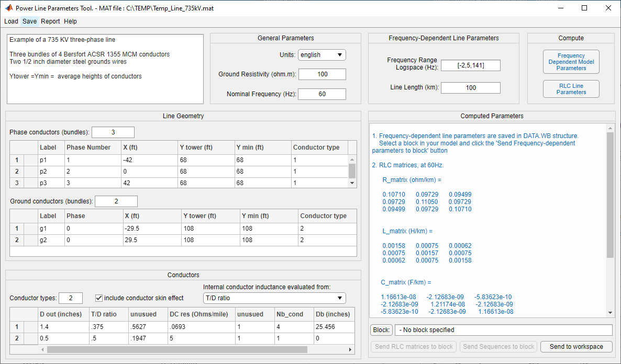Click the Block: label button
Image resolution: width=621 pixels, height=364 pixels.
tap(381, 330)
